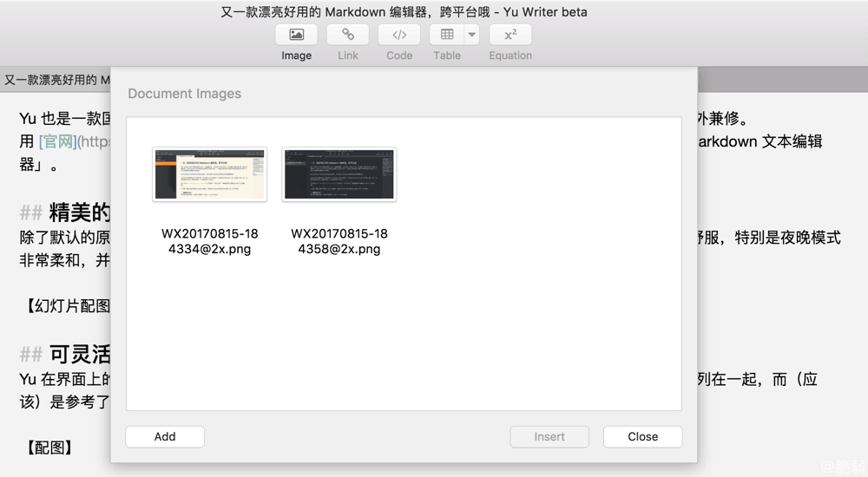Click the Image toolbar label text

296,56
